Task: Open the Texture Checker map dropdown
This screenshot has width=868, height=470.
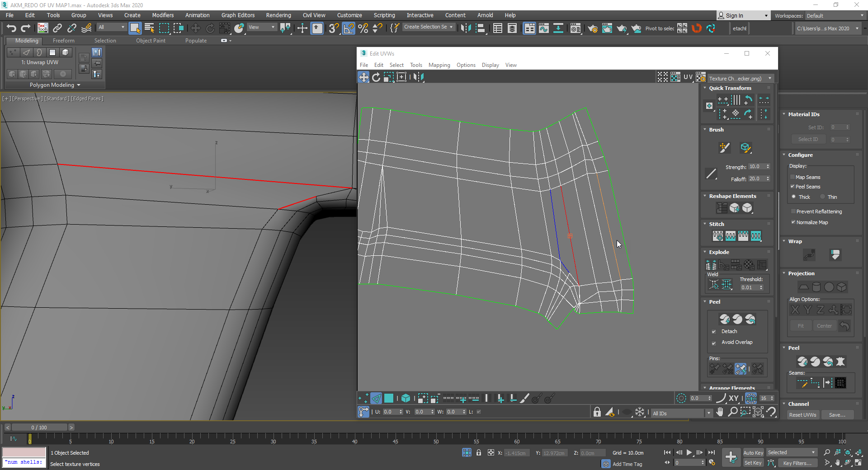Action: click(741, 78)
